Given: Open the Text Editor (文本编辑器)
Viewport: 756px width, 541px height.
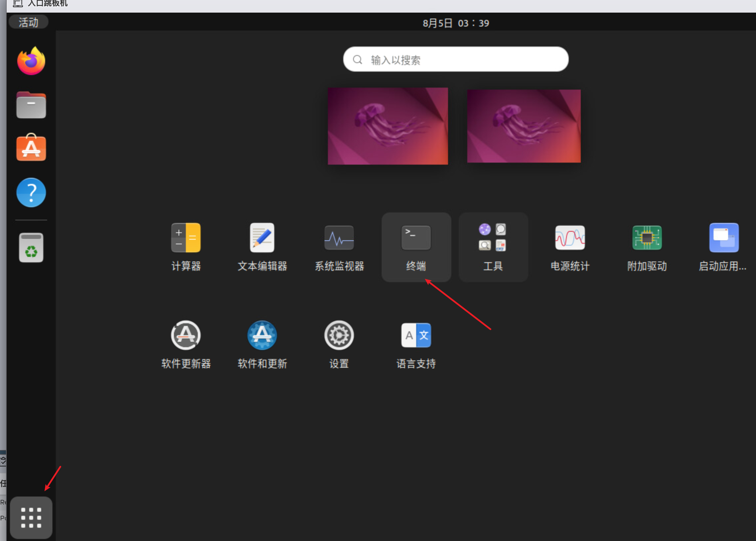Looking at the screenshot, I should point(262,247).
